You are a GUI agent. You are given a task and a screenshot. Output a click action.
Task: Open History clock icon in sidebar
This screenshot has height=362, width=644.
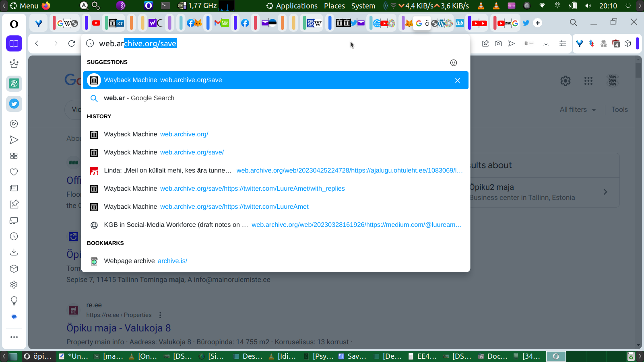14,237
